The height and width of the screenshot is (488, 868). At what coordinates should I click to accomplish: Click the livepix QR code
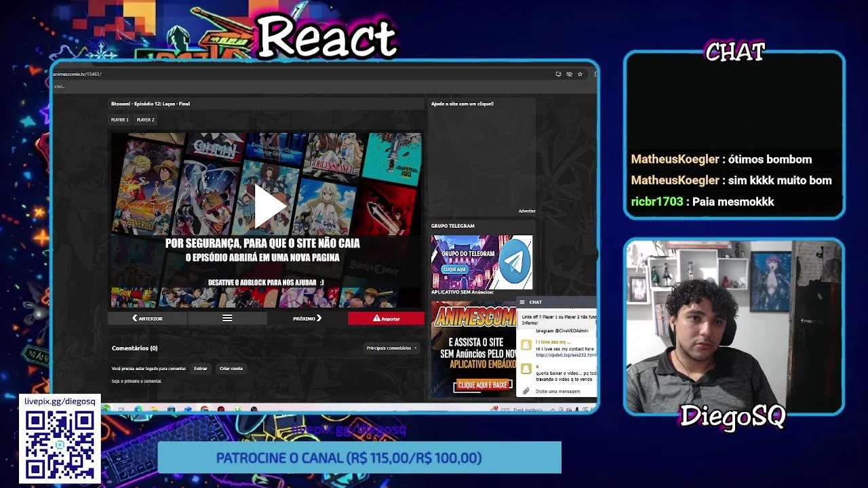pos(60,445)
